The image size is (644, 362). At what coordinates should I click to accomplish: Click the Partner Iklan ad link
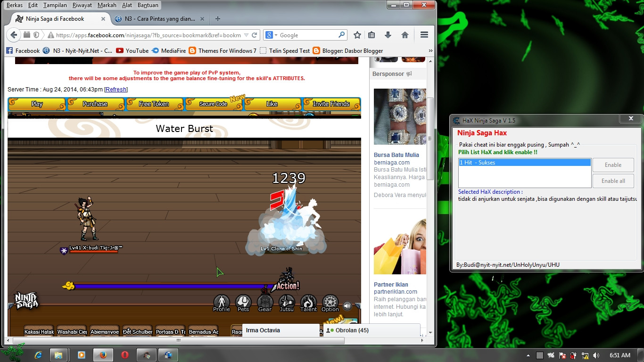click(x=391, y=284)
